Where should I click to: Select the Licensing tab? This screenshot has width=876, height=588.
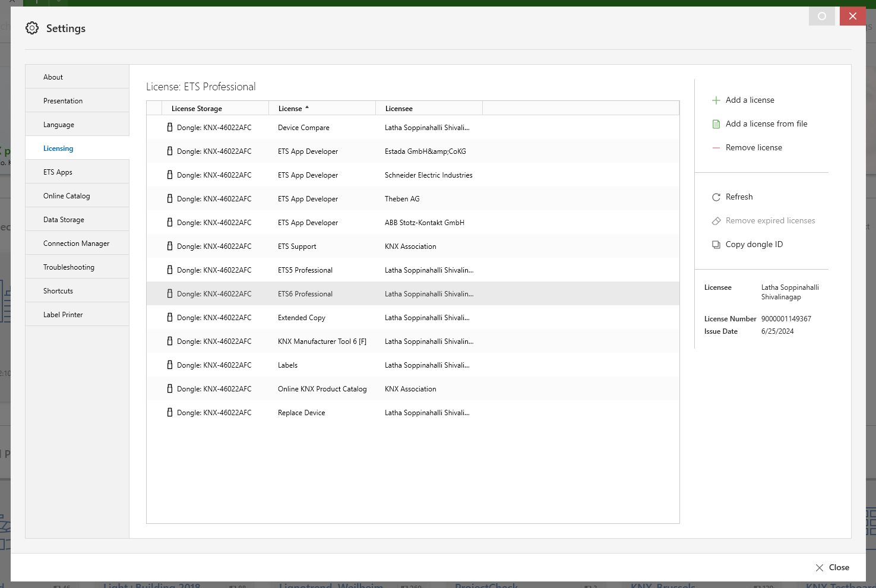(77, 148)
